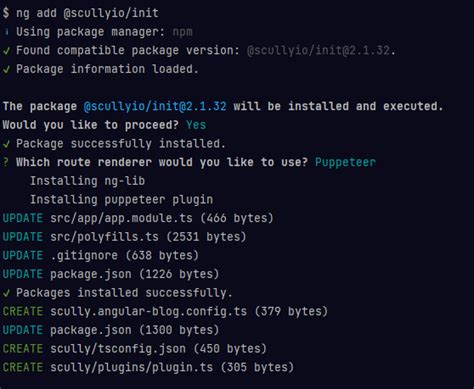
Task: Click the checkmark beside Found compatible package version
Action: point(6,51)
